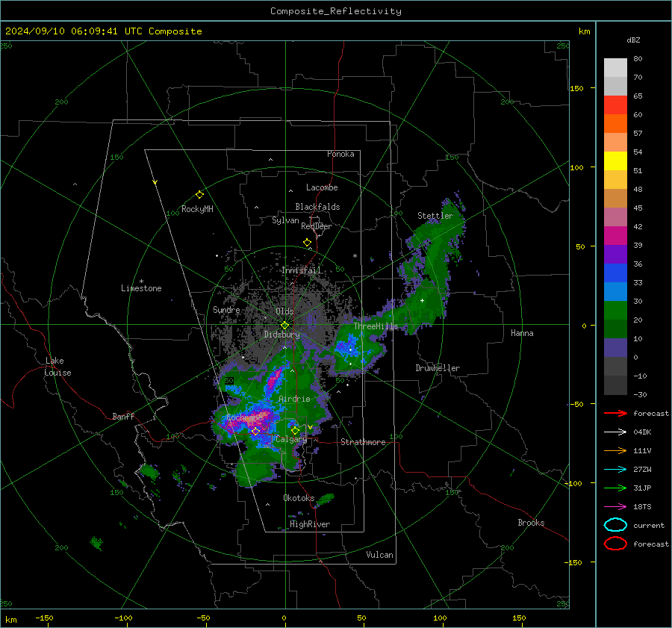Click the blue echo cell south of ThreeHills
The height and width of the screenshot is (628, 672).
point(349,346)
